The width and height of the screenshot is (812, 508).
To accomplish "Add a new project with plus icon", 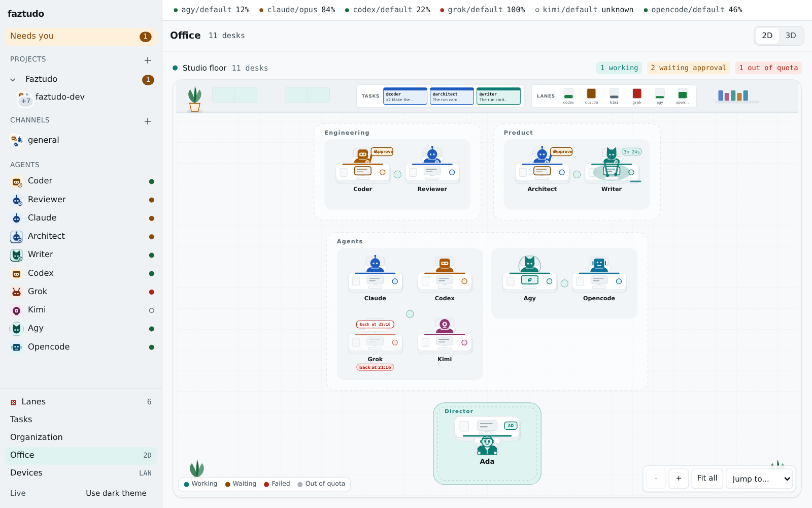I will point(148,60).
